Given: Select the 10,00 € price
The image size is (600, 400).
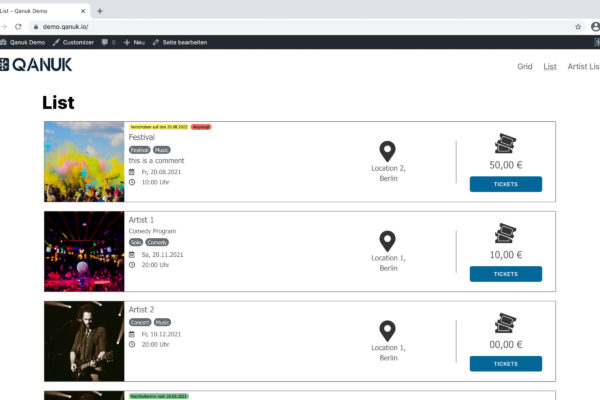Looking at the screenshot, I should pos(505,255).
